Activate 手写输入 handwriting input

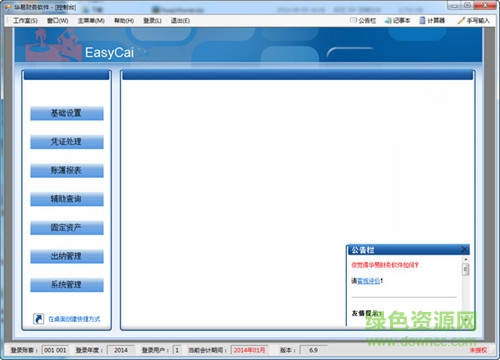coord(473,21)
